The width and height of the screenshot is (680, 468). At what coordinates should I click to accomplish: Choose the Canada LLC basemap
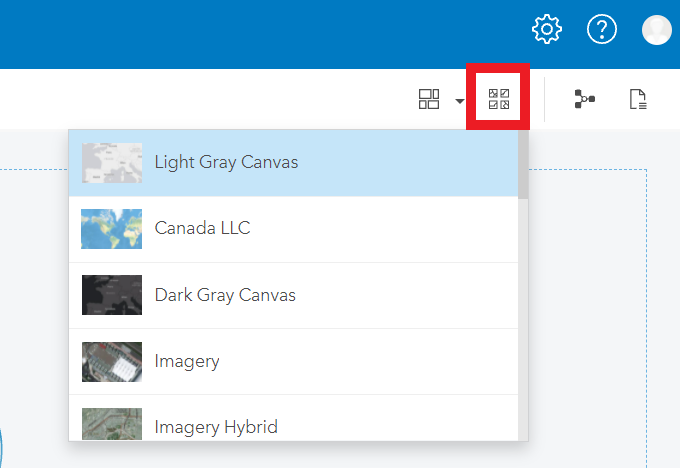202,228
